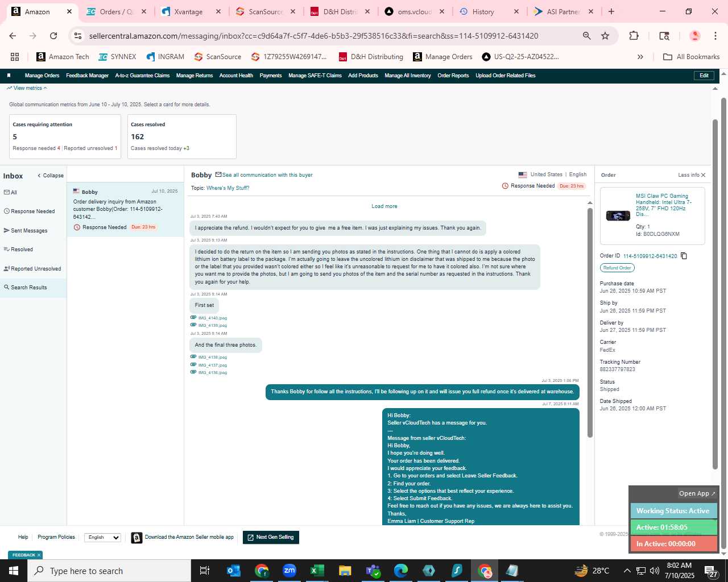
Task: Click the MSI Claw product thumbnail
Action: [x=618, y=215]
